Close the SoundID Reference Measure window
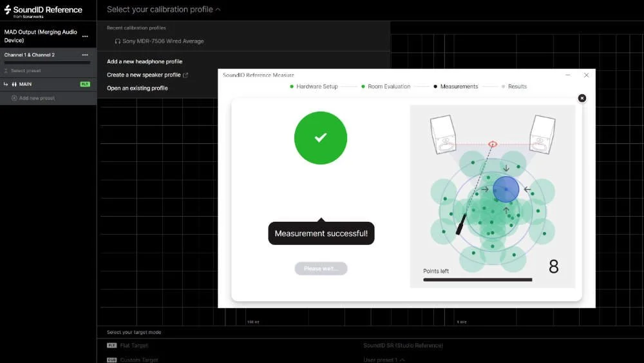The image size is (644, 363). pos(587,75)
